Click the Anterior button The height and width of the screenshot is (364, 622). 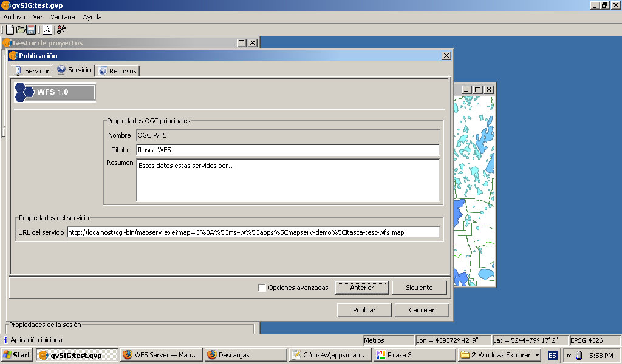361,288
